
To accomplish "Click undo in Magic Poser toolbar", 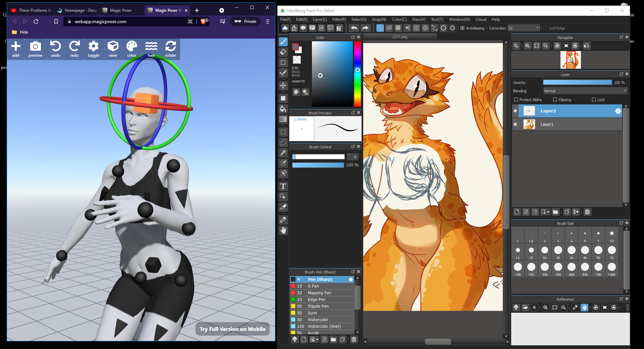I will (56, 49).
